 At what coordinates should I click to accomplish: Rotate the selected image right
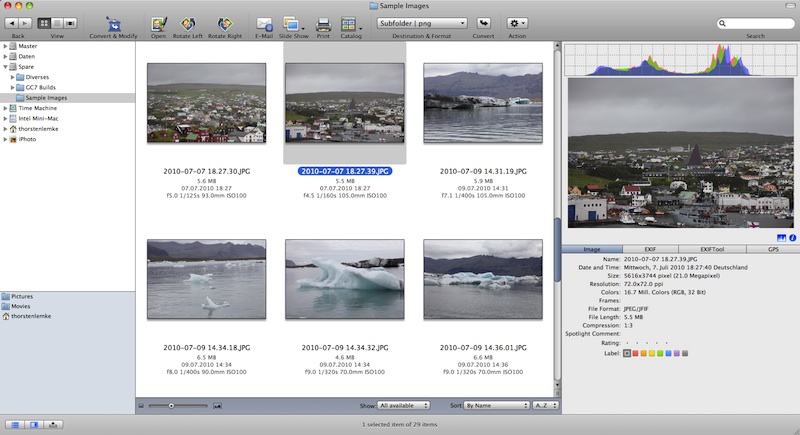tap(226, 22)
